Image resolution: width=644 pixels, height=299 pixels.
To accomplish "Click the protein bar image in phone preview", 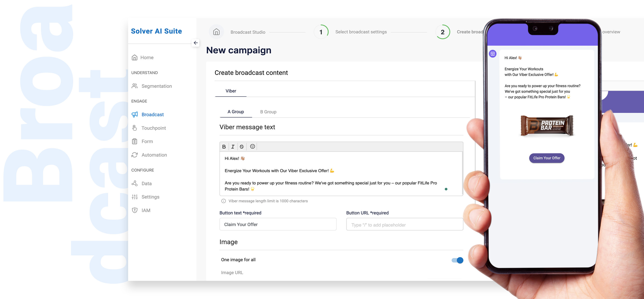I will pyautogui.click(x=547, y=126).
